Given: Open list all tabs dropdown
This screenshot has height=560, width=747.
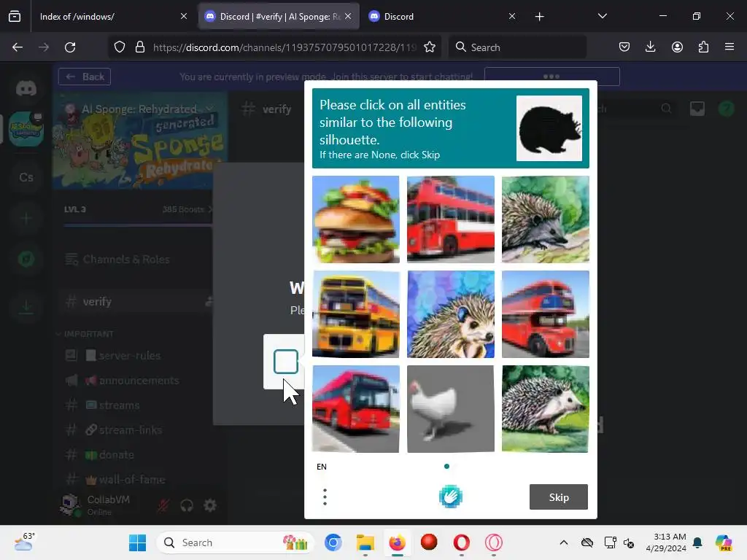Looking at the screenshot, I should 602,16.
